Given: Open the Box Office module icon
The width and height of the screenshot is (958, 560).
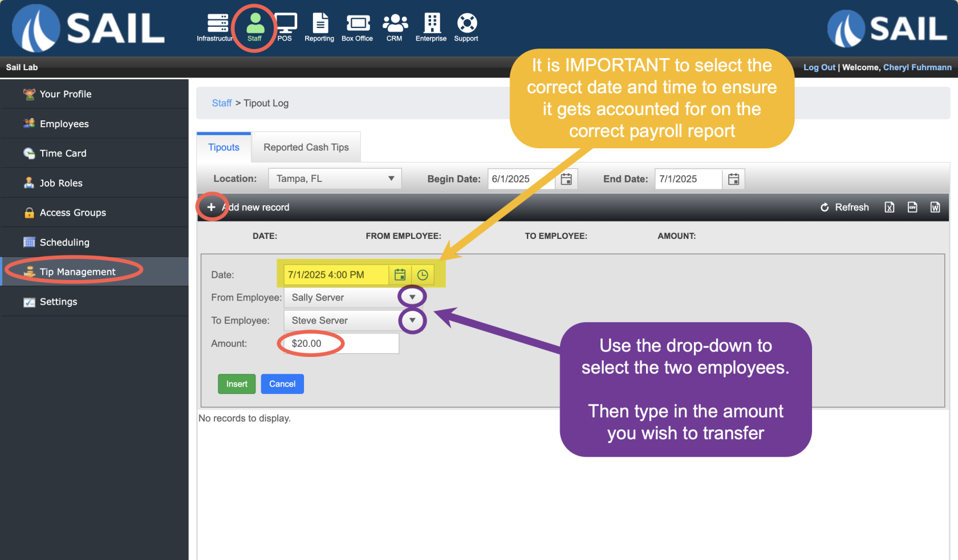Looking at the screenshot, I should click(x=358, y=27).
